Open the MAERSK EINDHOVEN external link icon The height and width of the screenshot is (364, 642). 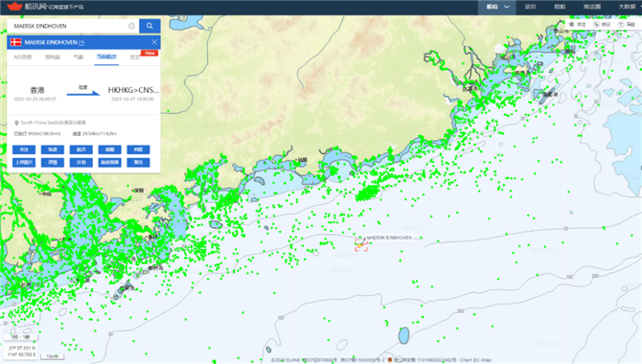(81, 42)
